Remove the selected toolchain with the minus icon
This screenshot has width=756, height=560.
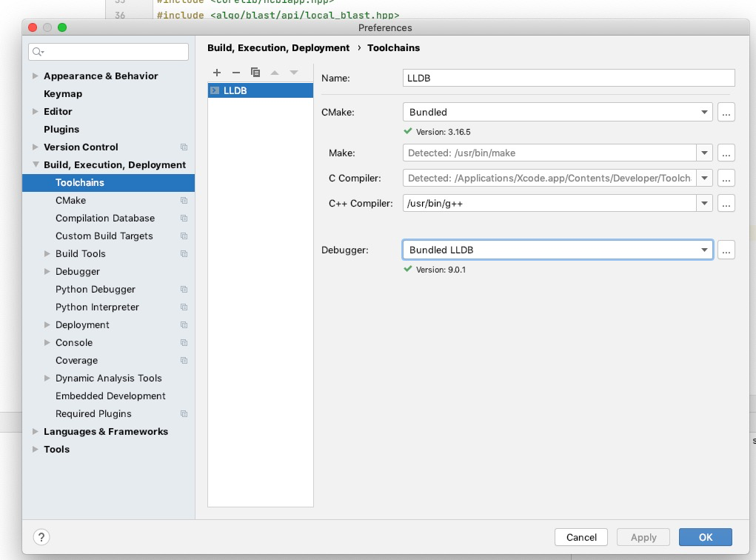[235, 73]
